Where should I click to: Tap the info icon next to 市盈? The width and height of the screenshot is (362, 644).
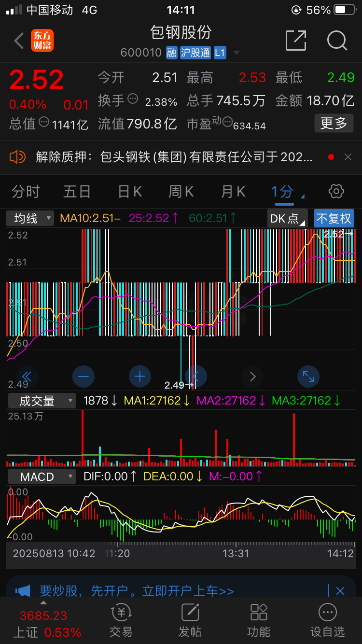coord(227,121)
